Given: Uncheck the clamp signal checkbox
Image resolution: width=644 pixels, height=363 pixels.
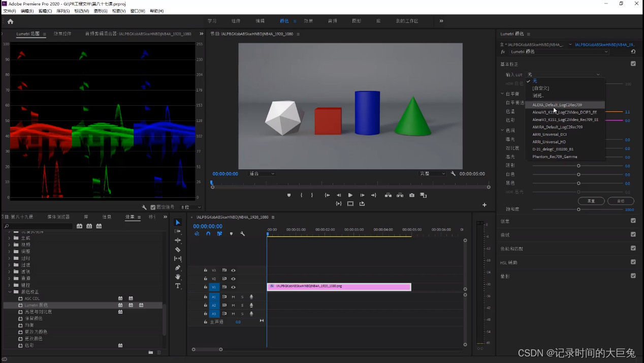Looking at the screenshot, I should click(153, 207).
